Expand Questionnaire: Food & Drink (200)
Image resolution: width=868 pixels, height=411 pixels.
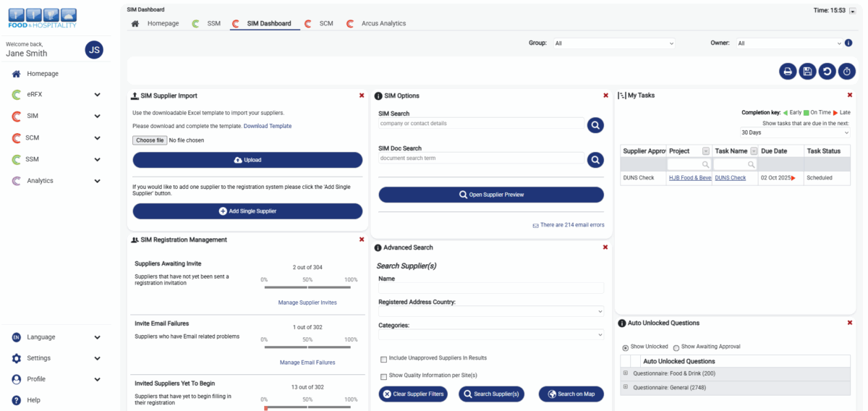coord(624,373)
